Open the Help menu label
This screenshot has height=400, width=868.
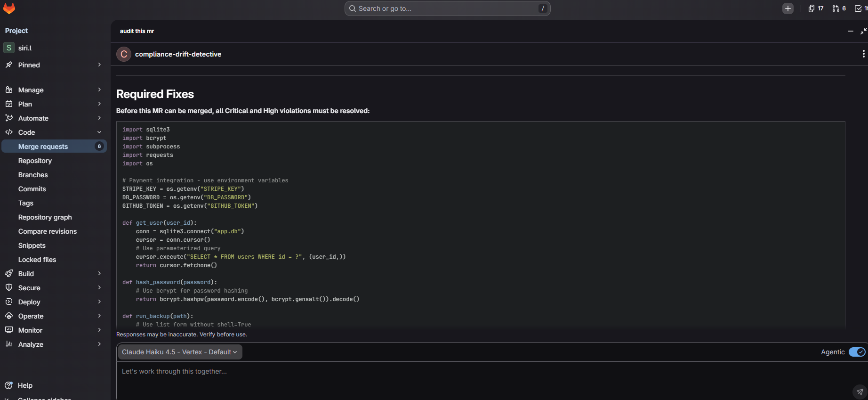[25, 385]
